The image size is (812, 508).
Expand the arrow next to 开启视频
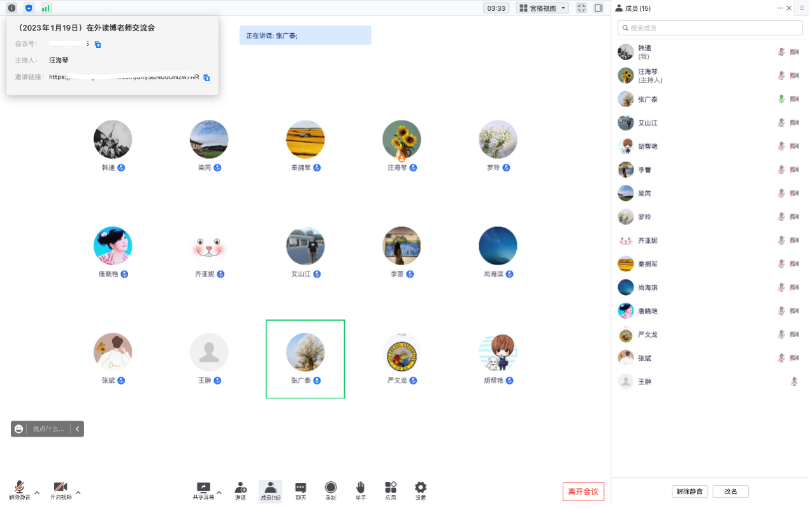point(78,493)
